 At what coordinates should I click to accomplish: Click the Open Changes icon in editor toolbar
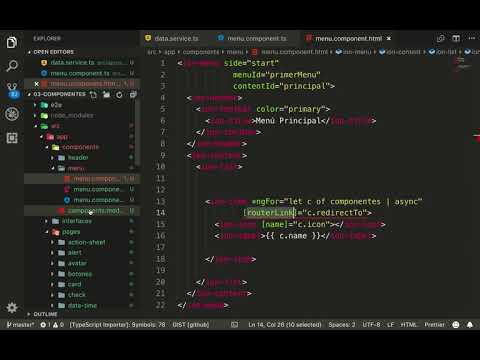point(441,39)
